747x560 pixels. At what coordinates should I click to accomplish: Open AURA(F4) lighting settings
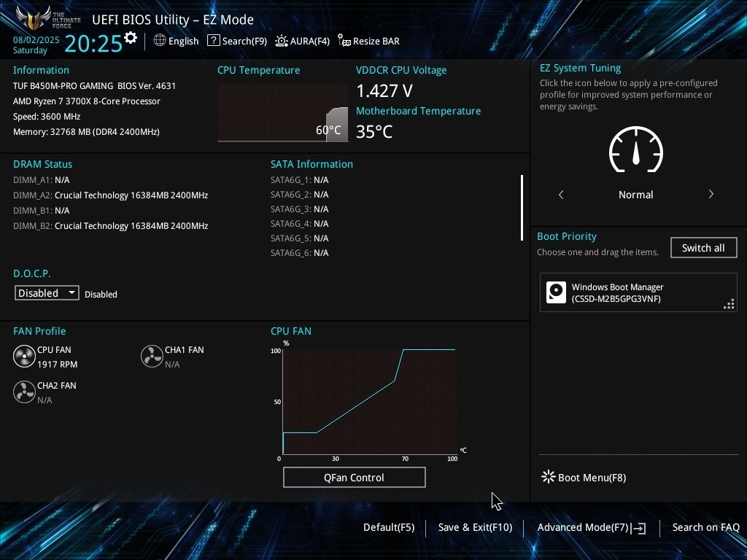[303, 41]
